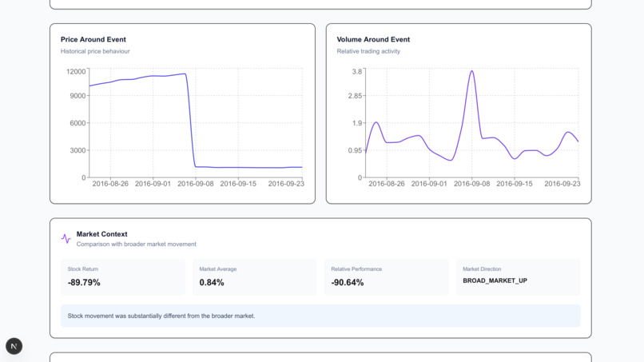Click the price chart line's steep drop
This screenshot has height=362, width=644.
[x=191, y=121]
